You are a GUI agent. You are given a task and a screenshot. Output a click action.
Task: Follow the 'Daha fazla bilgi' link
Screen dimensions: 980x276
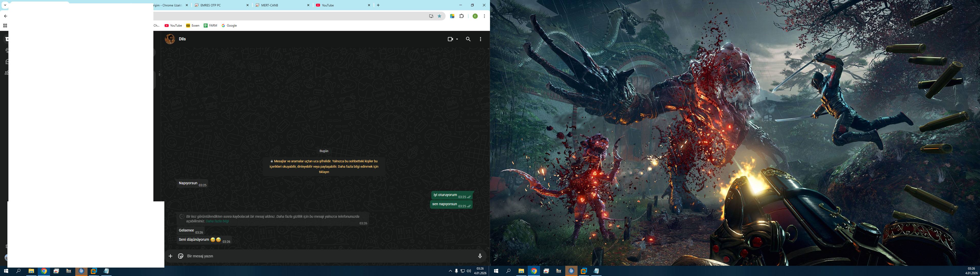pos(217,221)
